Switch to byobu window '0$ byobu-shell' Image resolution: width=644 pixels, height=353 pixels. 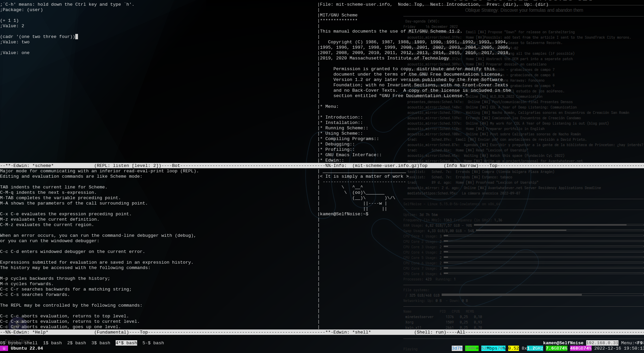pyautogui.click(x=19, y=343)
